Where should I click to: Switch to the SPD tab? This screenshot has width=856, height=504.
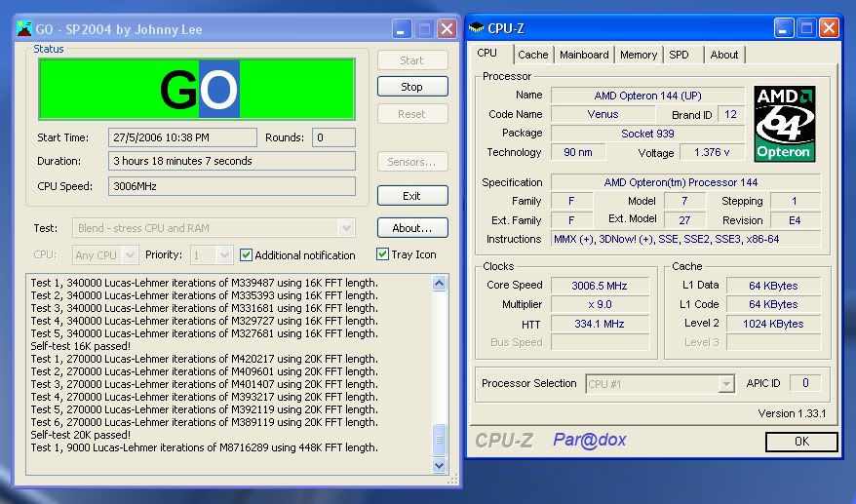point(680,55)
